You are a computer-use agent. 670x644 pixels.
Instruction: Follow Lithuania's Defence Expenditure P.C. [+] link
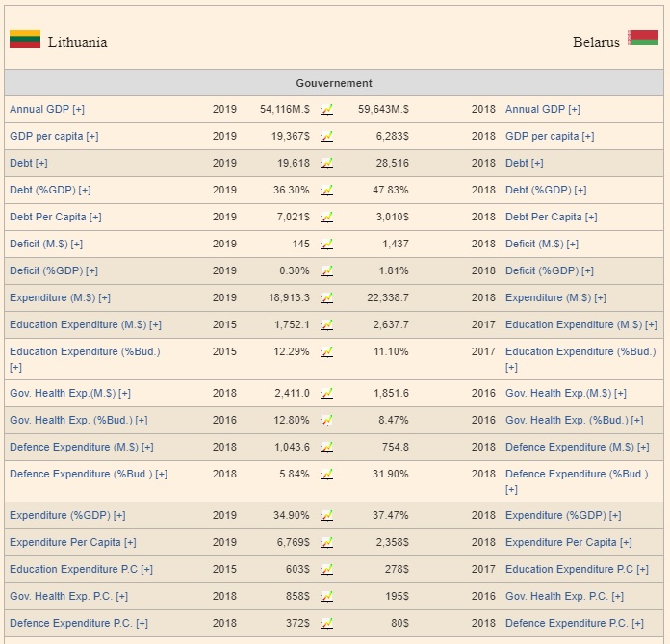(x=79, y=623)
